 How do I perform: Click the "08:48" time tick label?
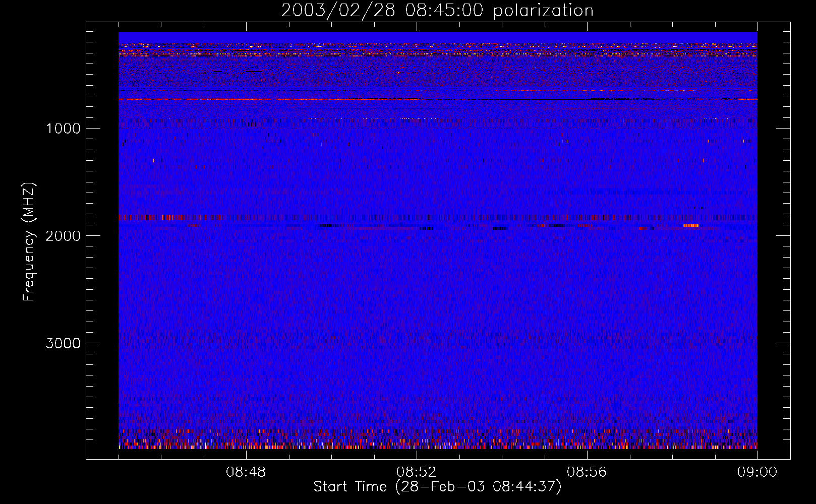246,472
